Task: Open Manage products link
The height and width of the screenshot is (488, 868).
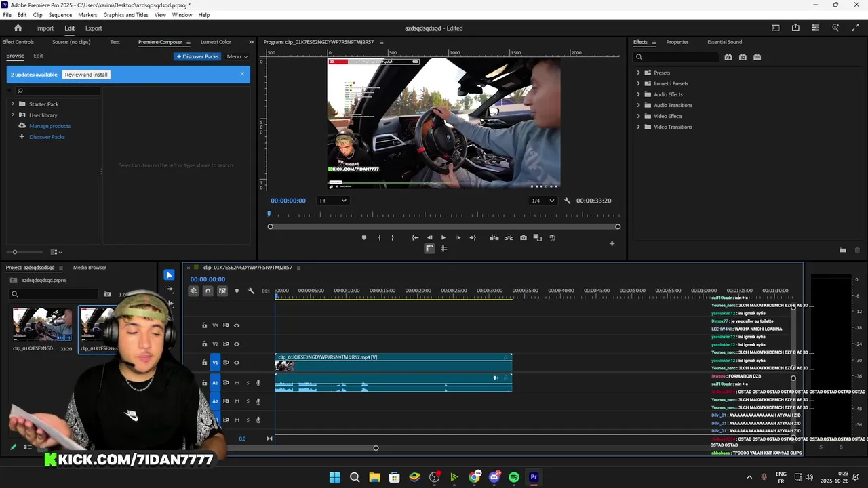Action: pos(50,126)
